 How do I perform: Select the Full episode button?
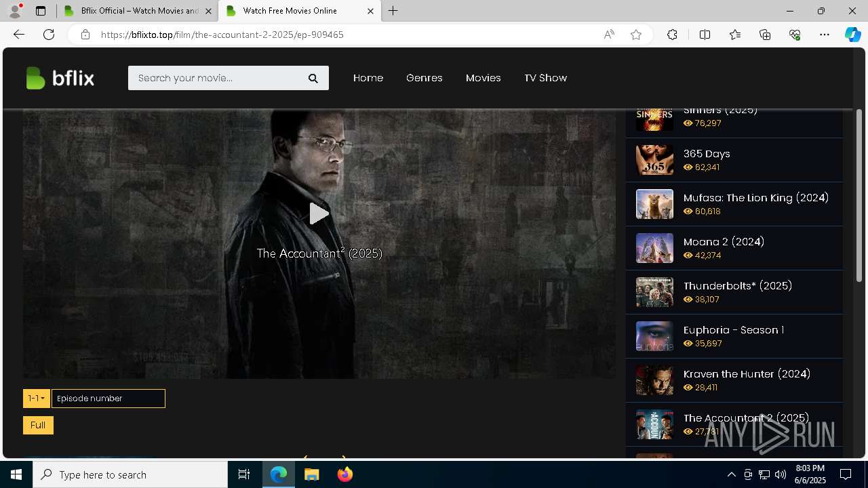(38, 425)
